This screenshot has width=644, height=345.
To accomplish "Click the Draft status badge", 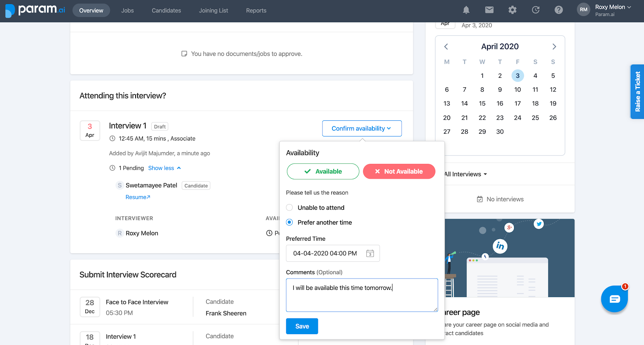I will coord(160,126).
